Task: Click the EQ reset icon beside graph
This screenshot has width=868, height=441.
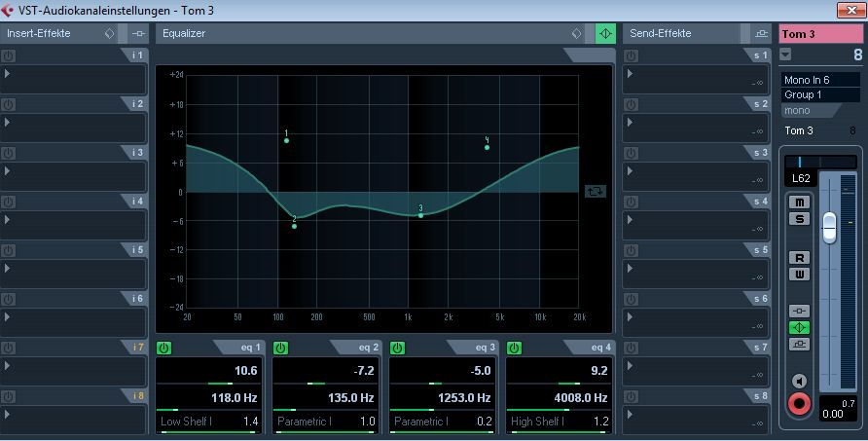Action: (595, 192)
